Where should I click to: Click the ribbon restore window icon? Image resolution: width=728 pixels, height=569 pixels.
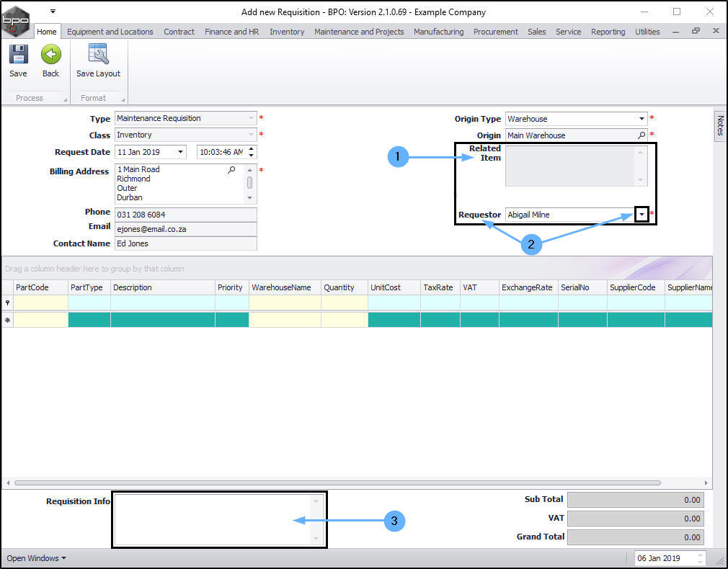point(696,31)
